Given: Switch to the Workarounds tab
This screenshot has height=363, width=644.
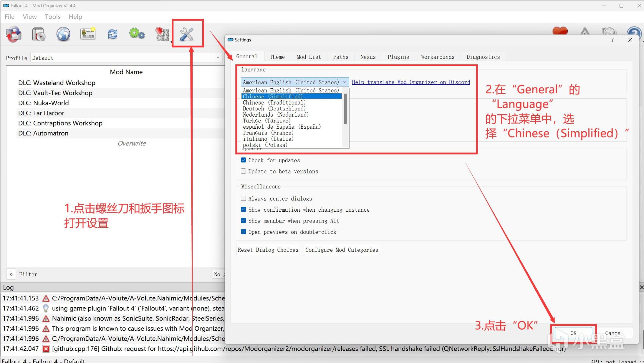Looking at the screenshot, I should point(437,57).
